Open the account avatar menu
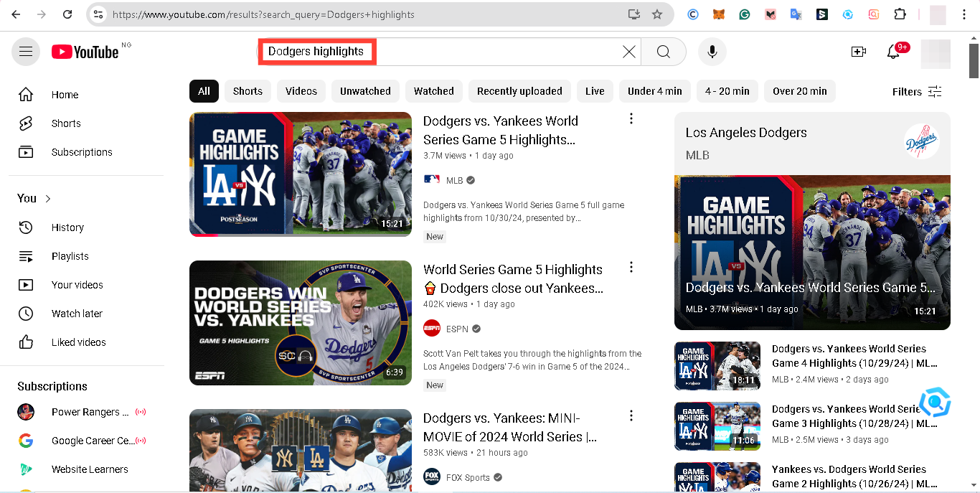The image size is (980, 493). pyautogui.click(x=936, y=53)
